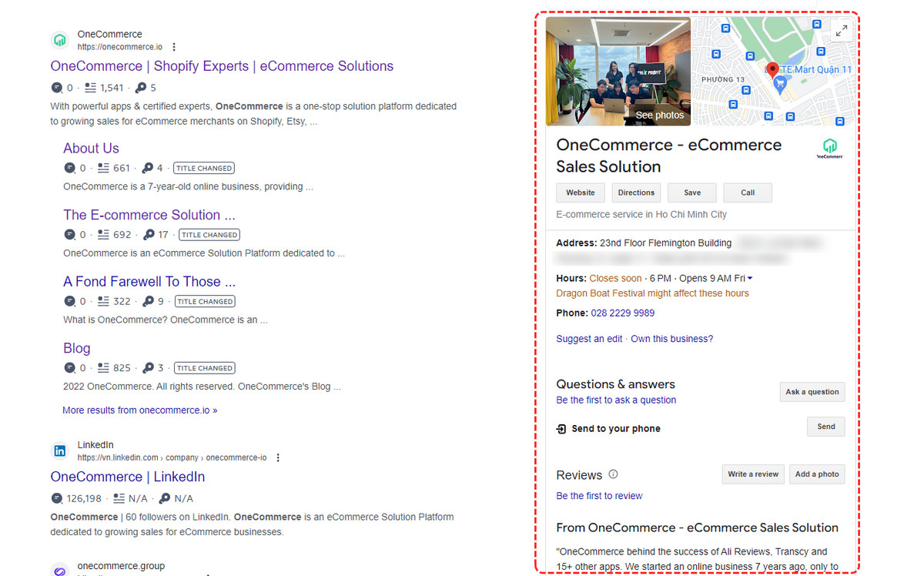Viewport: 924px width, 576px height.
Task: Click the TITLE CHANGED badge under About Us
Action: (204, 168)
